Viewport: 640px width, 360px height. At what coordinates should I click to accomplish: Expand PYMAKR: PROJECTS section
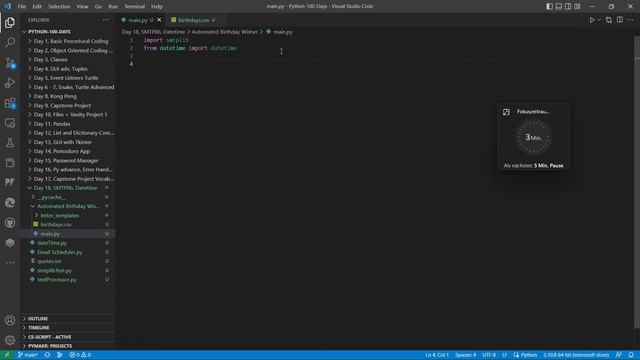pos(68,346)
